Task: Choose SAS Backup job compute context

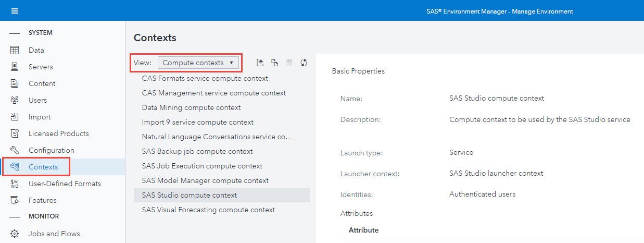Action: click(x=197, y=151)
